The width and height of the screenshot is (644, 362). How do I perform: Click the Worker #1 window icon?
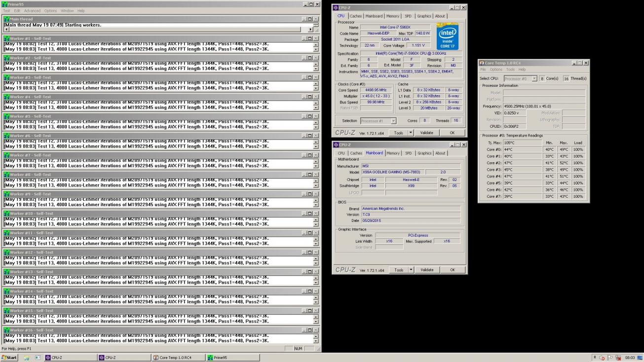pyautogui.click(x=7, y=38)
